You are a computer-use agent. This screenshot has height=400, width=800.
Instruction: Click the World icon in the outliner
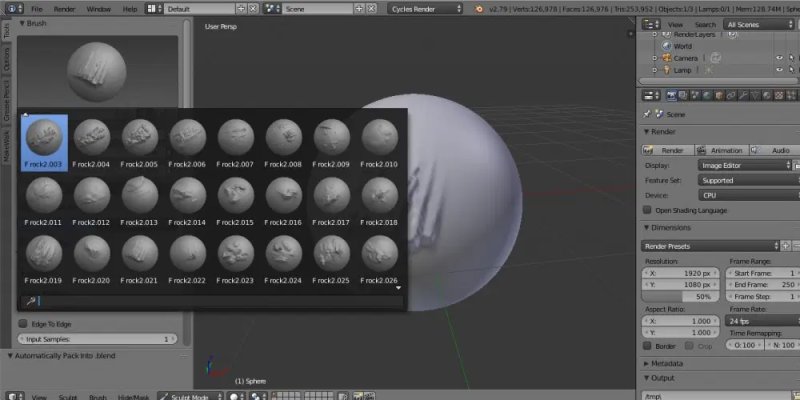click(666, 46)
